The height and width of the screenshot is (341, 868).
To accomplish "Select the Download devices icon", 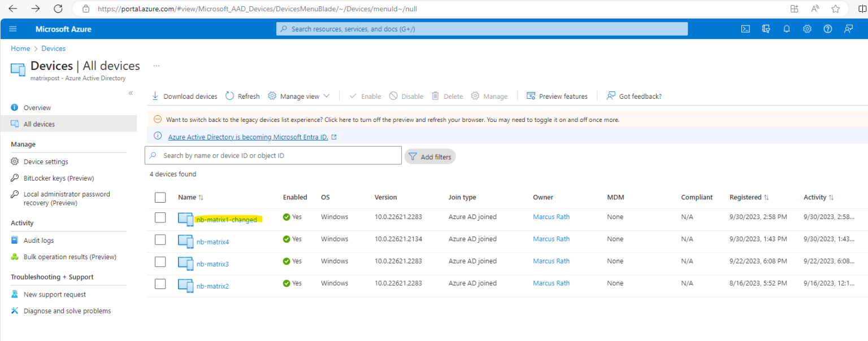I will coord(155,96).
